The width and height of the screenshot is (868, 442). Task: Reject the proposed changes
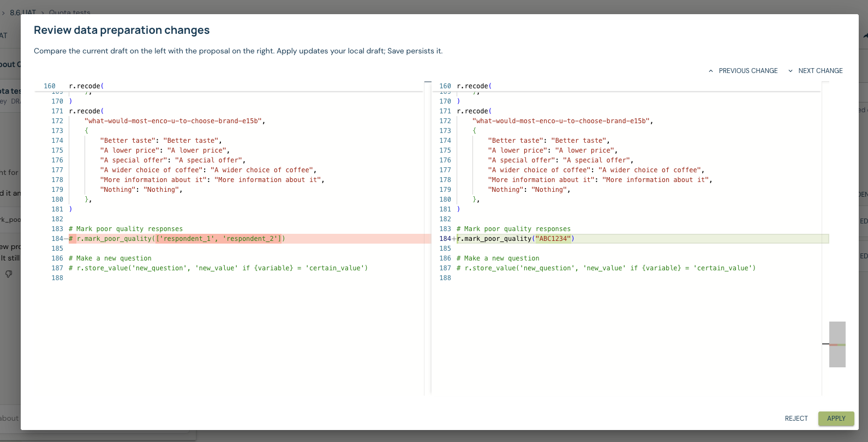[796, 419]
